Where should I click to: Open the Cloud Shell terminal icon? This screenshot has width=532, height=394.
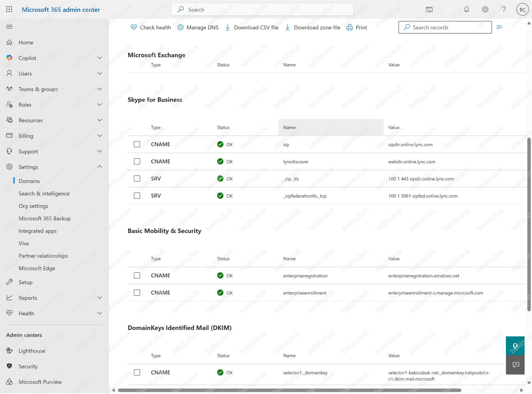[x=429, y=10]
